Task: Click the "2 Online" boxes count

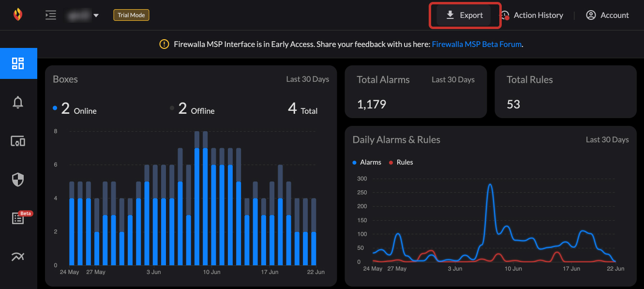Action: (75, 108)
